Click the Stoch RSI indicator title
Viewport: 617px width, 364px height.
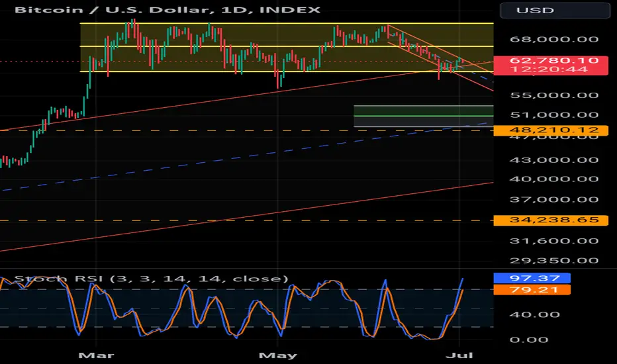coord(152,279)
